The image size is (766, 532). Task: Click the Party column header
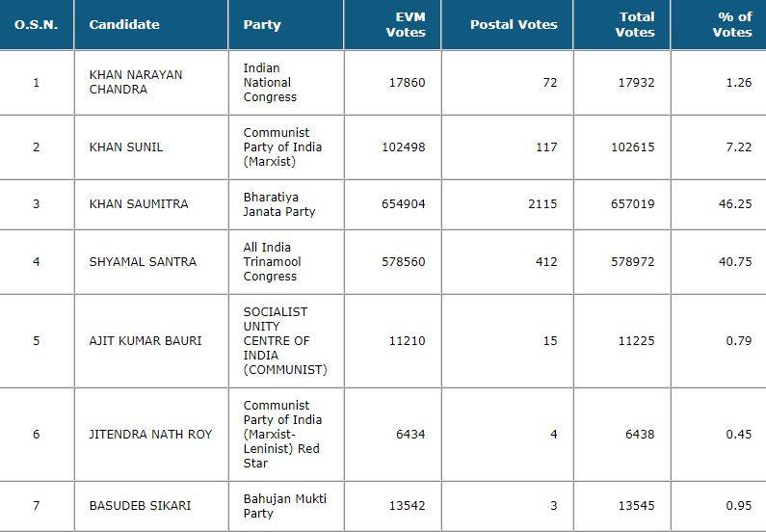pyautogui.click(x=262, y=24)
